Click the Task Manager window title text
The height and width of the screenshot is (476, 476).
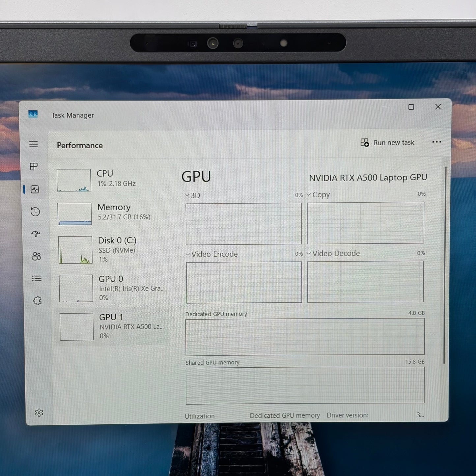pos(72,115)
